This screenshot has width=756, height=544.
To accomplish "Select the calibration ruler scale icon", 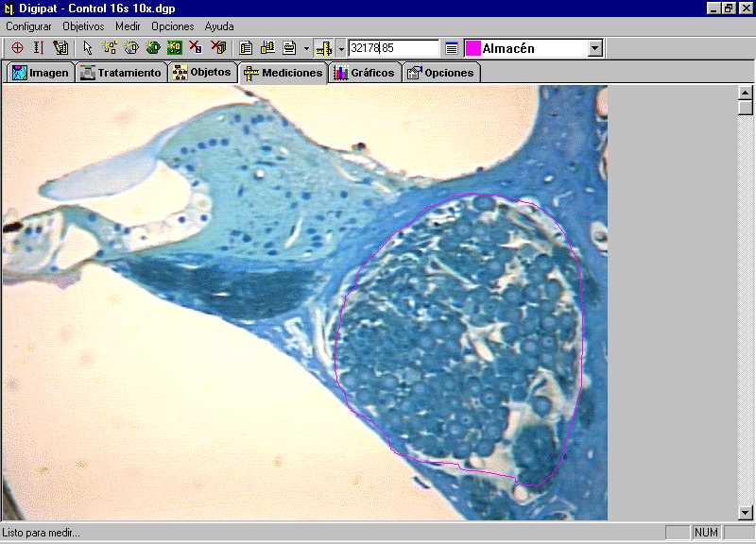I will (39, 48).
